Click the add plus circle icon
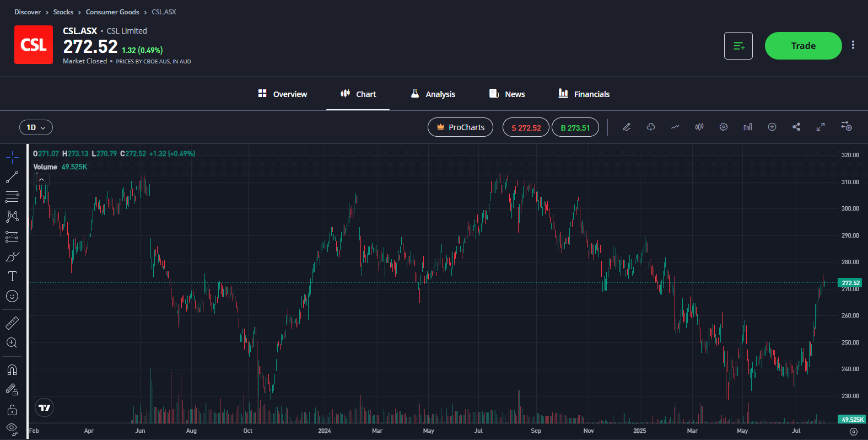 (x=772, y=127)
